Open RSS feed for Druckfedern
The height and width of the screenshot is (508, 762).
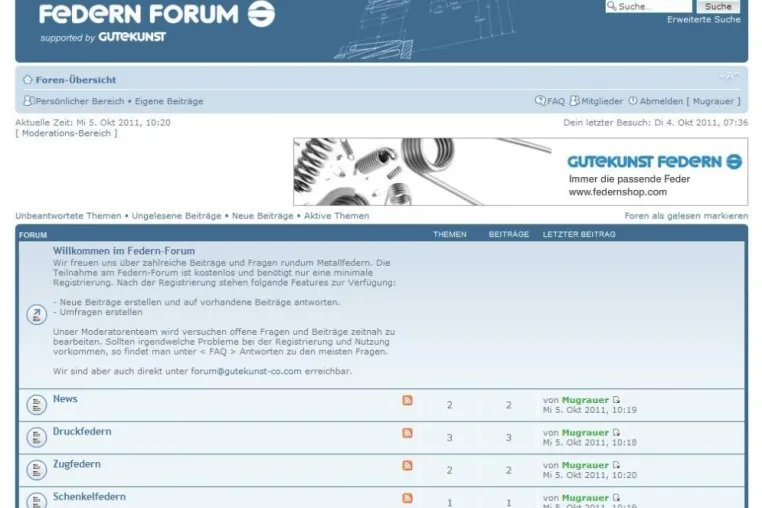click(x=407, y=433)
